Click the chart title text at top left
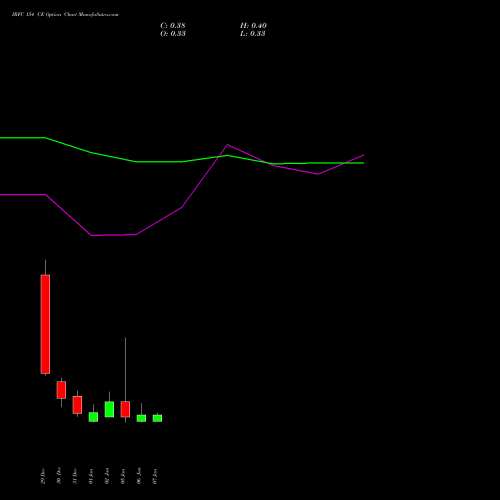Image resolution: width=500 pixels, height=500 pixels. pos(65,15)
